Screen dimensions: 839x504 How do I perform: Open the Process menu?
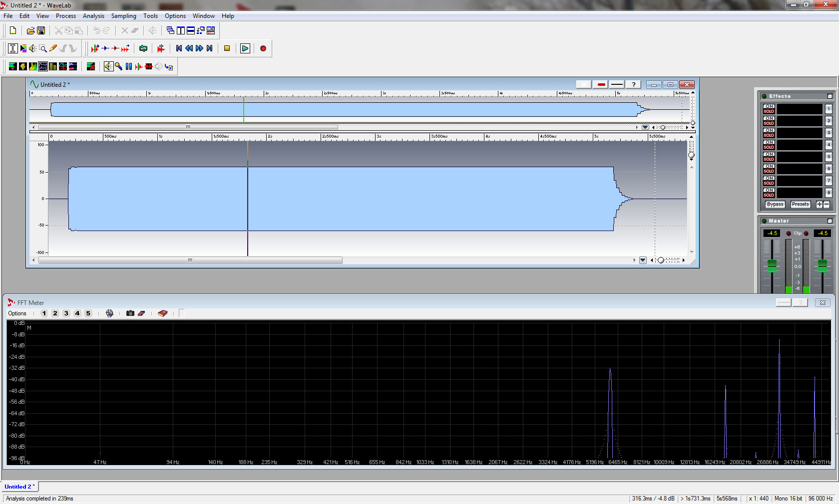[x=66, y=16]
